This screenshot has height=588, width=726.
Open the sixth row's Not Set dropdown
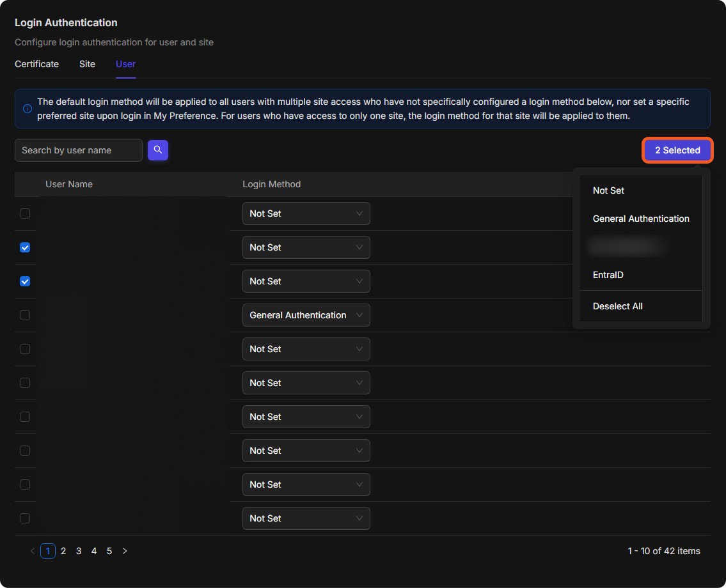(x=306, y=383)
